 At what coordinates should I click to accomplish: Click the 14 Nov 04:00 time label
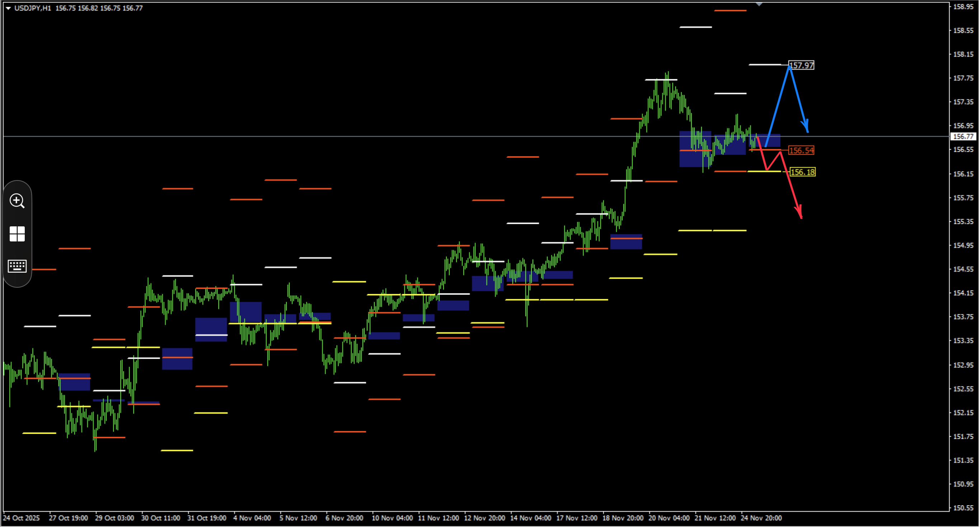[x=531, y=518]
